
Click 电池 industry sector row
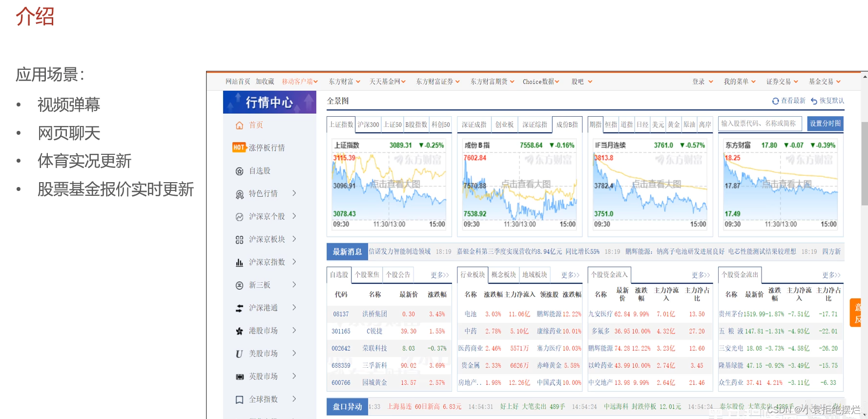pyautogui.click(x=519, y=314)
